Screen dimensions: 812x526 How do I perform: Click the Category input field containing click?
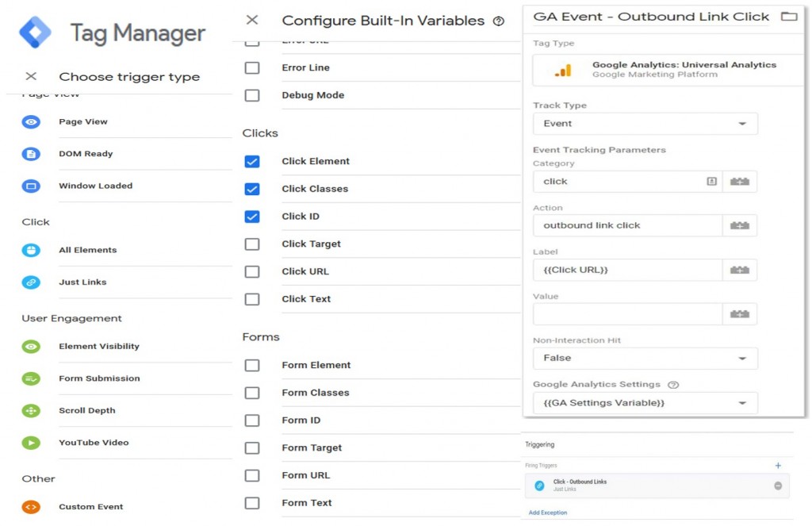pos(628,182)
